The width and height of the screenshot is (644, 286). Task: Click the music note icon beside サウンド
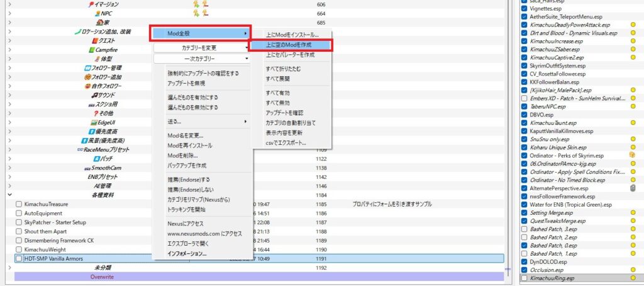[x=92, y=94]
